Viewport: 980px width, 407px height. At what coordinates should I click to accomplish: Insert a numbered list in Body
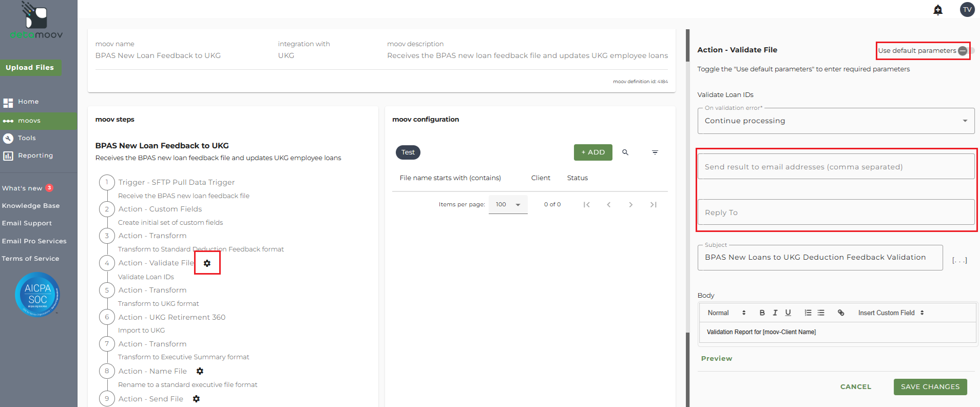(x=808, y=313)
